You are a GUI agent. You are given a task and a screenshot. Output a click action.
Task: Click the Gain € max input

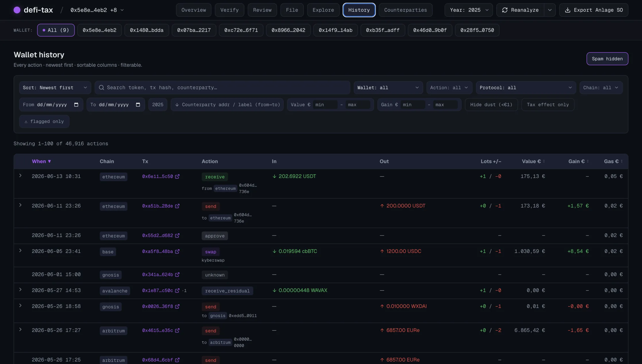click(445, 105)
